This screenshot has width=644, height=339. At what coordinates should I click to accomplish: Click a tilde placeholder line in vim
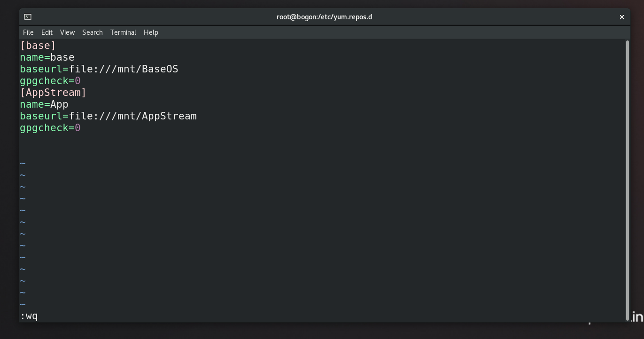(23, 210)
